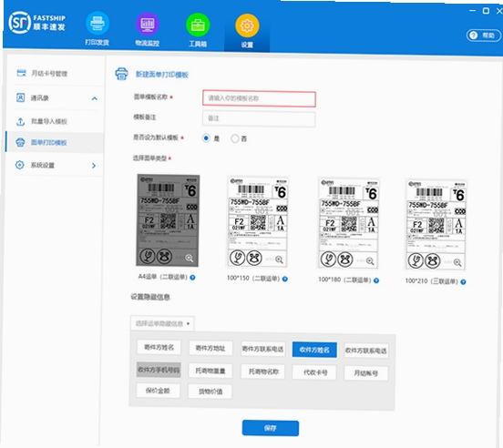Choose the 100*180 waybill template thumbnail
The width and height of the screenshot is (503, 448).
(x=348, y=223)
